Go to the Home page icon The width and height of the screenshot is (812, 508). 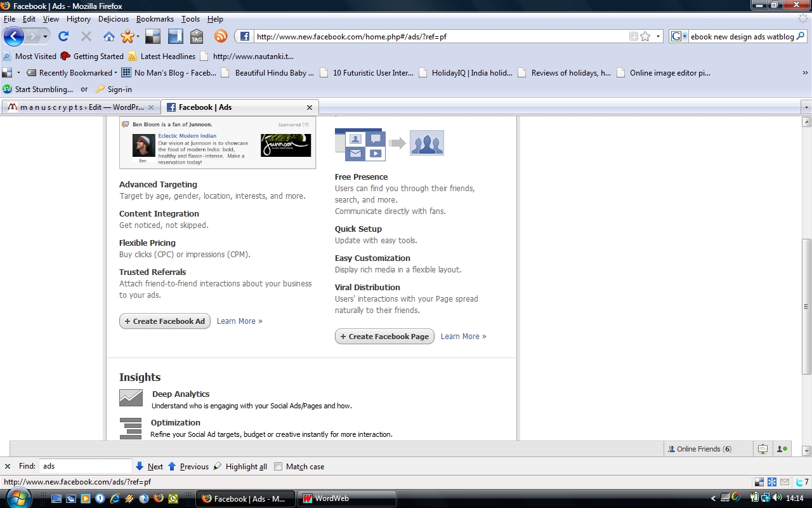click(109, 36)
